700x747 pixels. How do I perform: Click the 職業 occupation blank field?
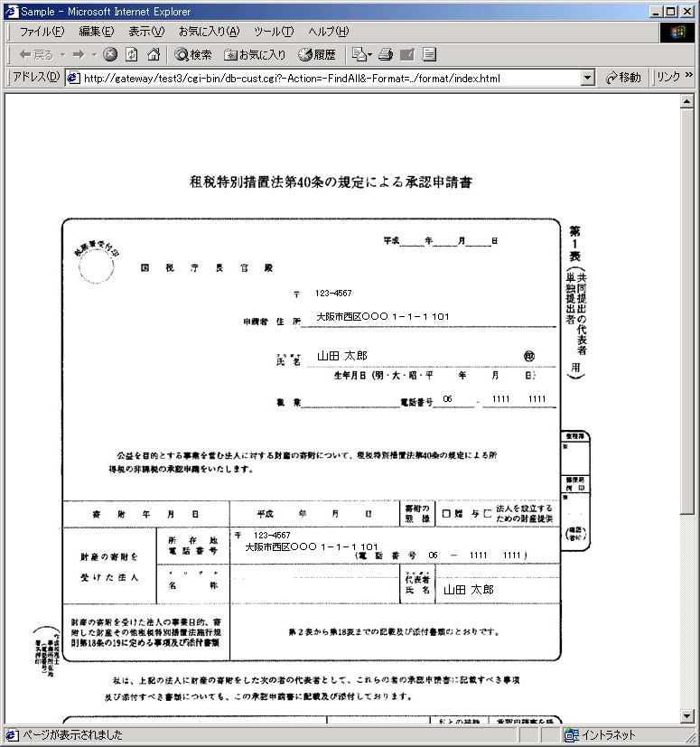click(x=350, y=402)
